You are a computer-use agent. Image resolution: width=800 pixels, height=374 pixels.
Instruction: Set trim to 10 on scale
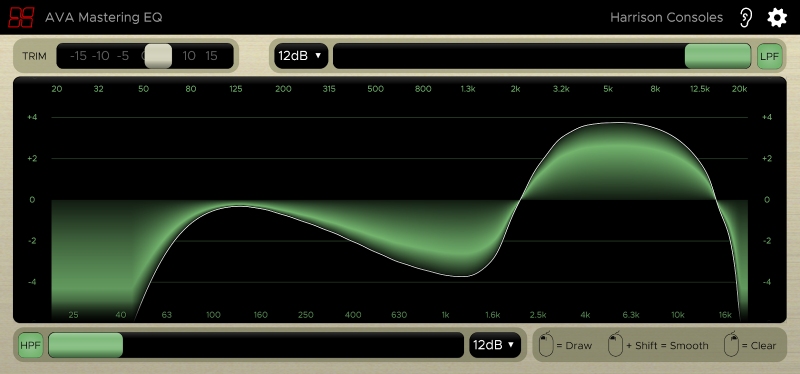click(x=189, y=56)
